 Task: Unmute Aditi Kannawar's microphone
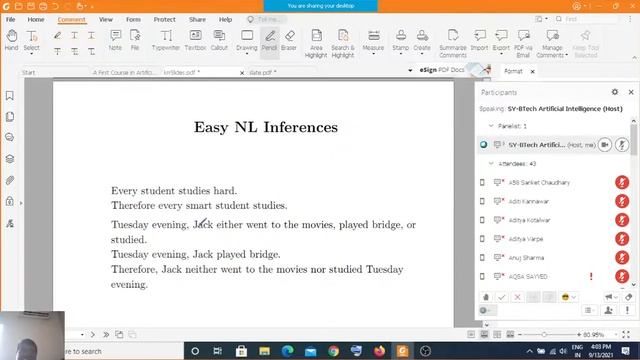pos(622,201)
